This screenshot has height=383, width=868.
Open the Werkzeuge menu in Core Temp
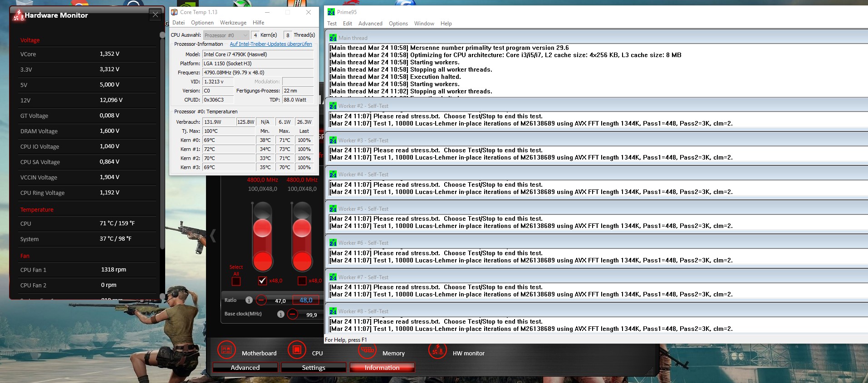(x=233, y=23)
